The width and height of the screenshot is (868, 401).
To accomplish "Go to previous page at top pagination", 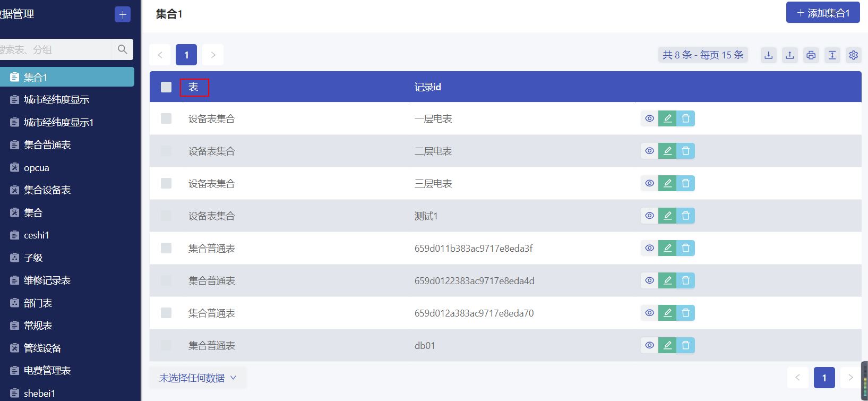I will click(x=160, y=55).
